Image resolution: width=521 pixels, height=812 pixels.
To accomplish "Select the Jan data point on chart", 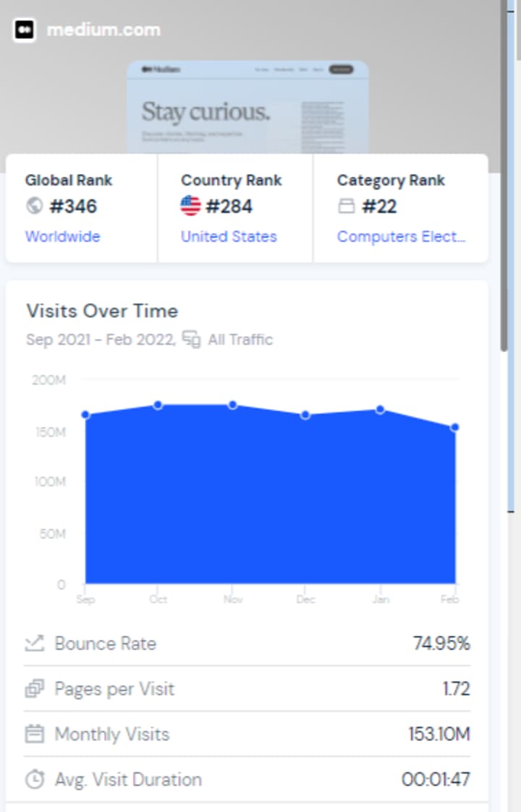I will pyautogui.click(x=380, y=410).
